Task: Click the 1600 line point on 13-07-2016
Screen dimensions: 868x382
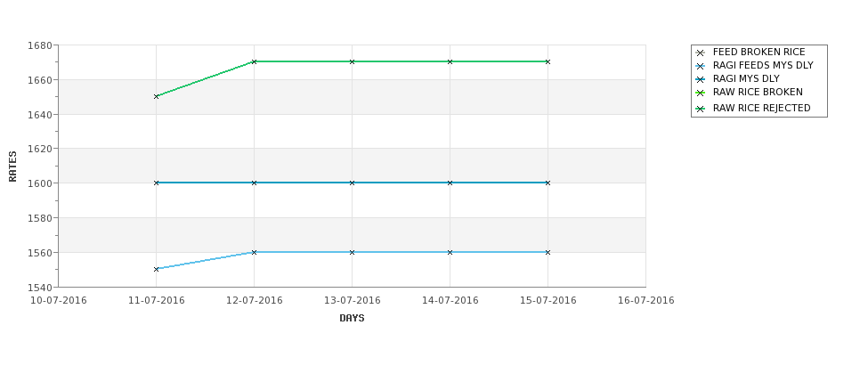Action: (352, 183)
